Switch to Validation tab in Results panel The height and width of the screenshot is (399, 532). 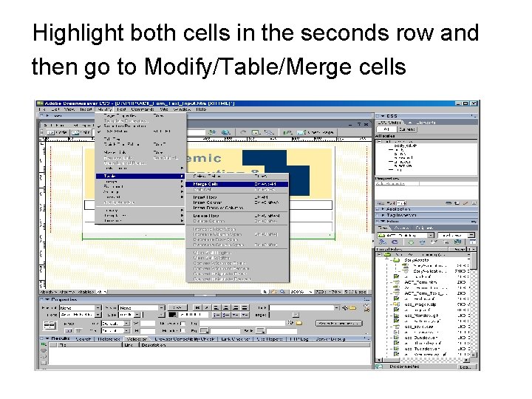click(x=137, y=338)
